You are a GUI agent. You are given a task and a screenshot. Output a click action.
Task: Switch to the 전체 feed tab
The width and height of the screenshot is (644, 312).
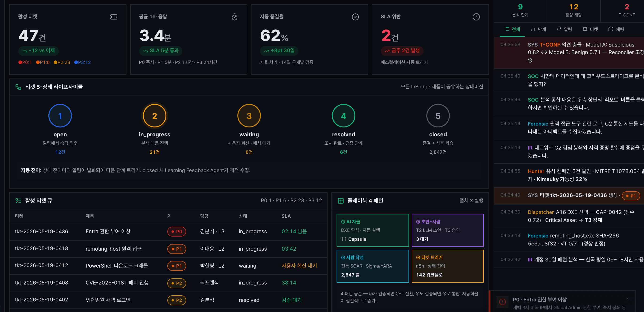point(512,29)
